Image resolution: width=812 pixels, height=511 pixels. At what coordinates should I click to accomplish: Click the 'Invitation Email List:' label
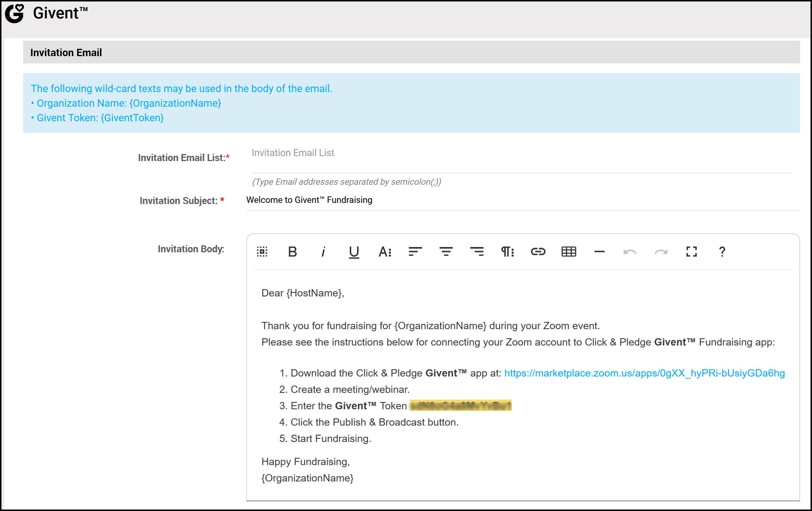click(x=184, y=158)
